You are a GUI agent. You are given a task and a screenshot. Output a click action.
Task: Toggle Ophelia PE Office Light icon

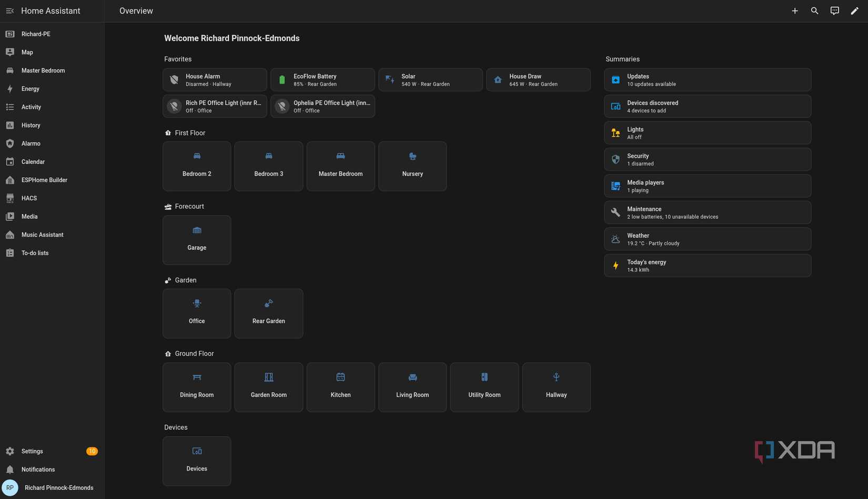tap(282, 106)
